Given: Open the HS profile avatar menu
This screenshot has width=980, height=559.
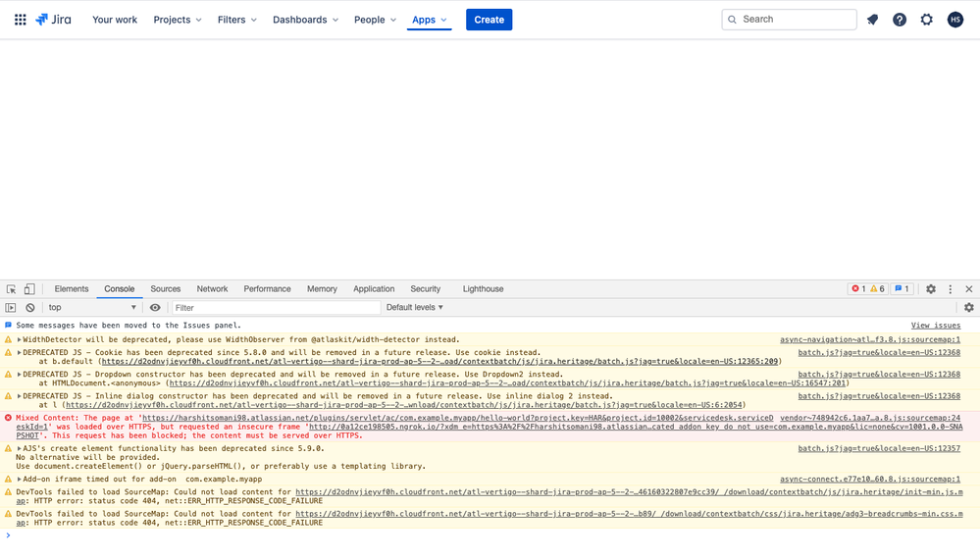Looking at the screenshot, I should [x=955, y=20].
